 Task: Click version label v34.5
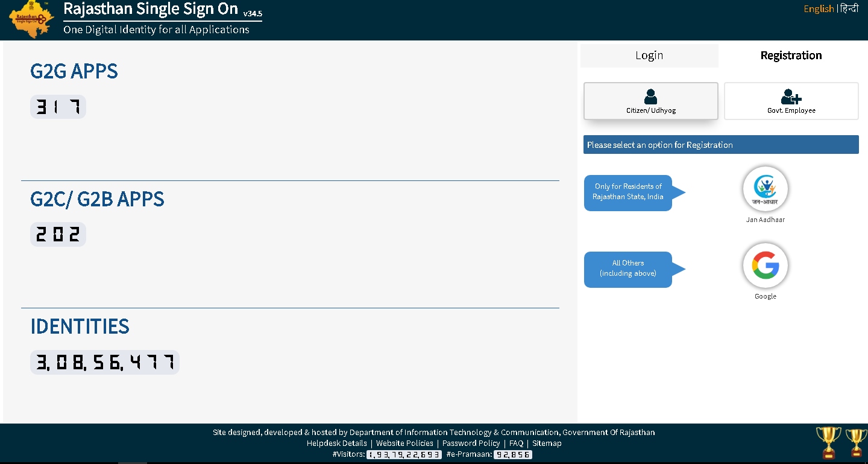click(x=253, y=13)
